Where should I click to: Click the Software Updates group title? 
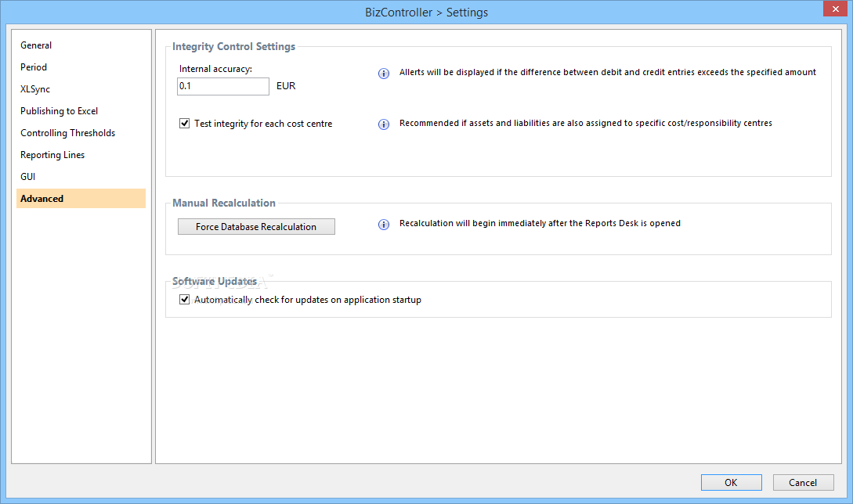click(215, 281)
